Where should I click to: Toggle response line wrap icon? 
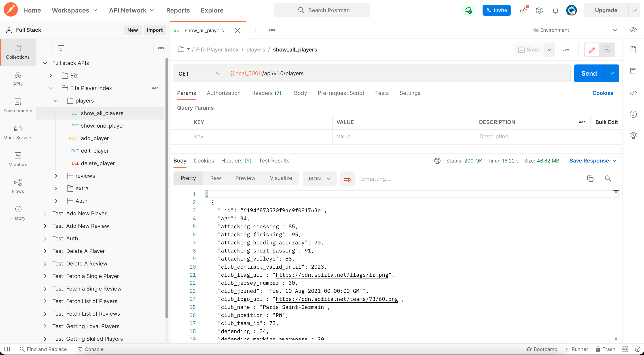coord(347,179)
